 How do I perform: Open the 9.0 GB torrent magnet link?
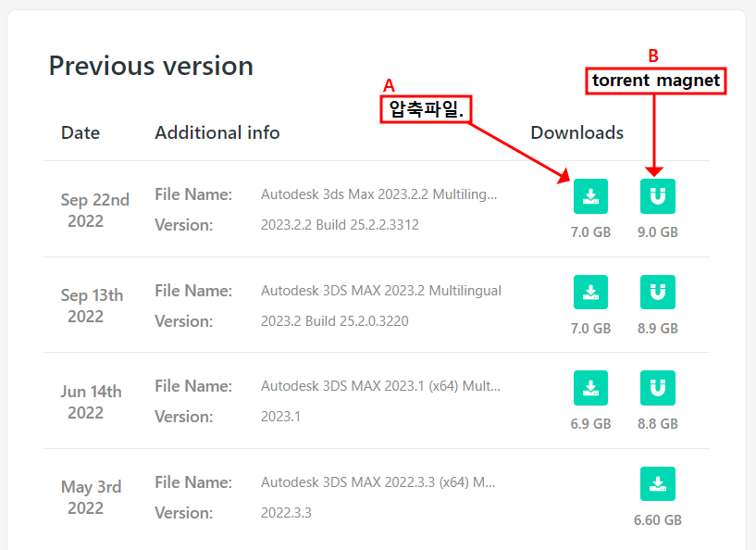pyautogui.click(x=658, y=196)
